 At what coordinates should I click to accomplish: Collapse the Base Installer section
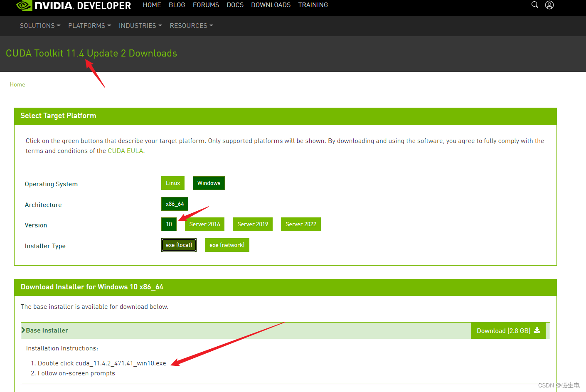click(45, 330)
